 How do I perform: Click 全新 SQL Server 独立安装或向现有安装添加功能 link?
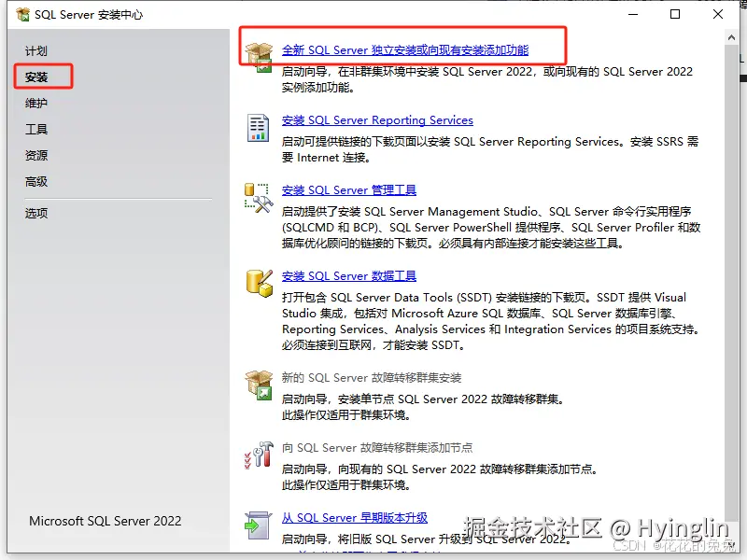pyautogui.click(x=405, y=50)
